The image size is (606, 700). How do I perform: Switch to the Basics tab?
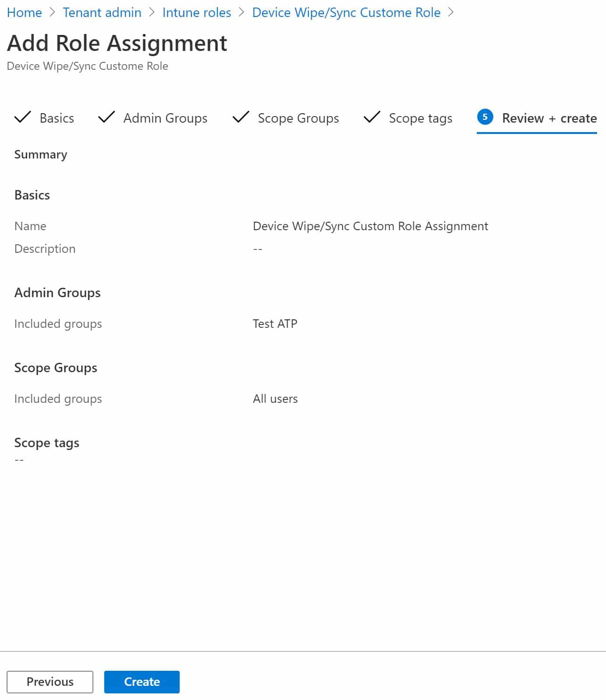pos(56,118)
